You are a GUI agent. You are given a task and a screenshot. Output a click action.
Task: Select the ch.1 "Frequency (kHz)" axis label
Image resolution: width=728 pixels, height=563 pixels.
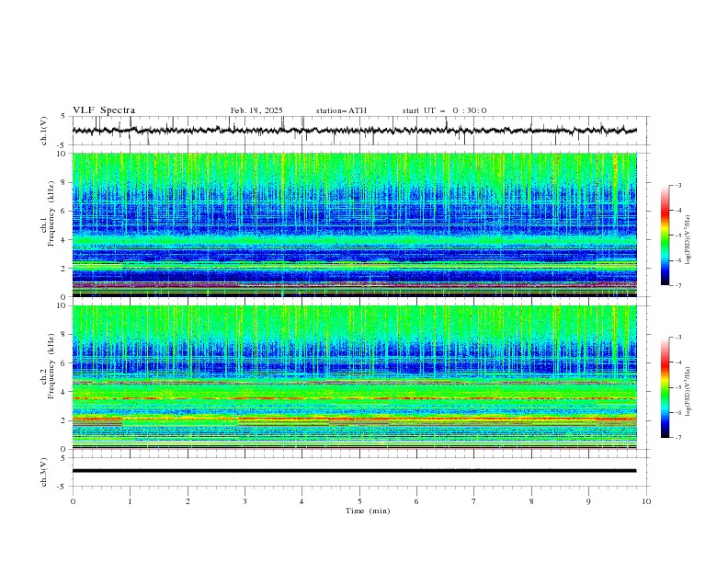click(51, 213)
